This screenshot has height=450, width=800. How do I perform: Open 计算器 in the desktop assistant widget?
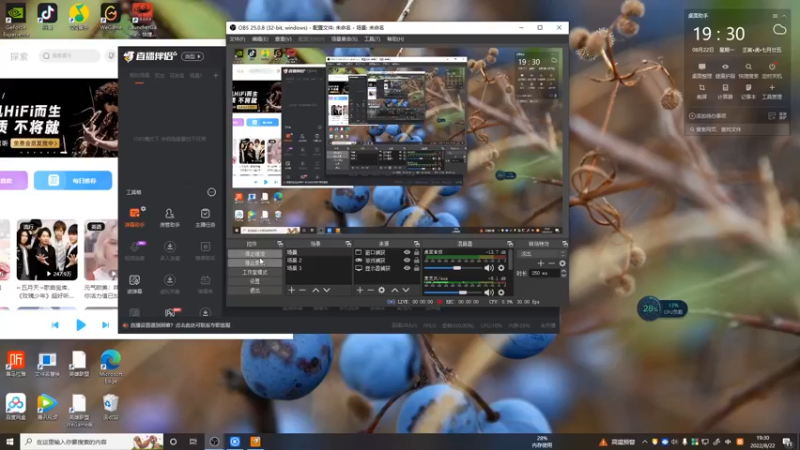[x=725, y=91]
